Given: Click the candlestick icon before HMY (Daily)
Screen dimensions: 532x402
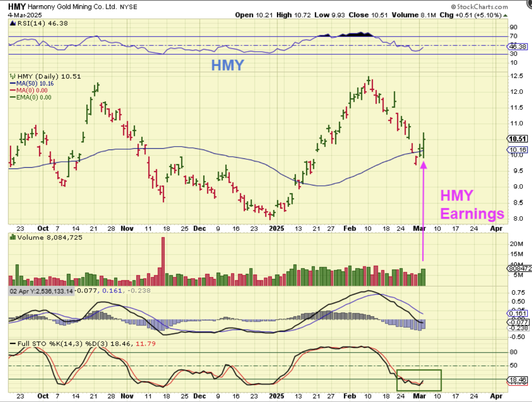Looking at the screenshot, I should pyautogui.click(x=13, y=76).
